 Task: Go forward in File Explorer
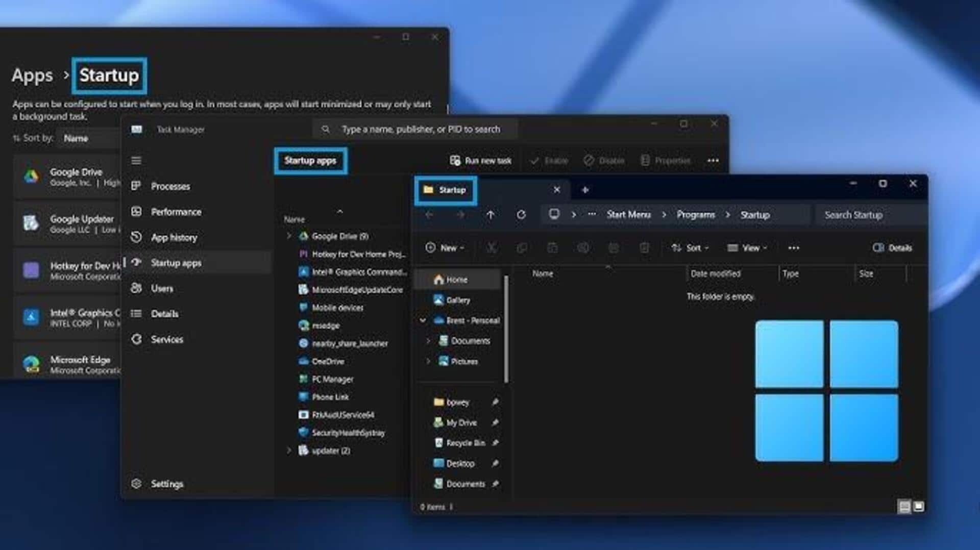[x=460, y=215]
